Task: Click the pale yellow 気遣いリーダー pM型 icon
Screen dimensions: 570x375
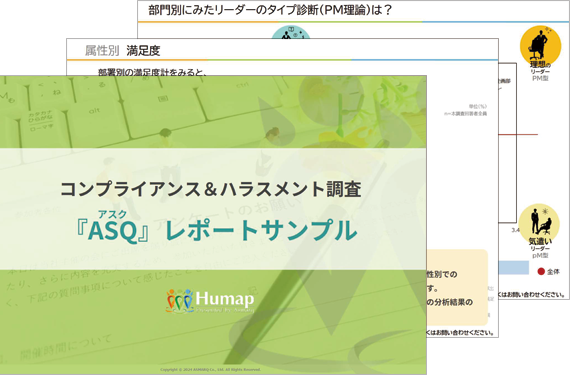Action: [x=539, y=223]
